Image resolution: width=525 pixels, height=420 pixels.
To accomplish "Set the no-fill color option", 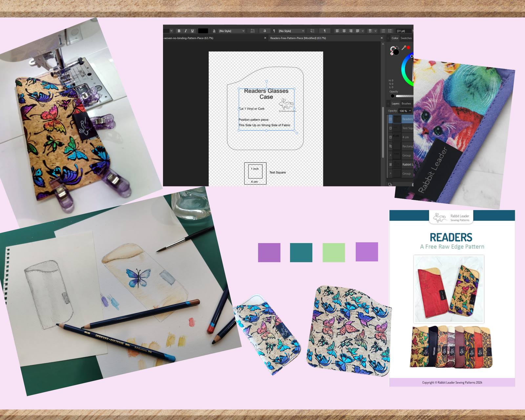I will tap(392, 53).
